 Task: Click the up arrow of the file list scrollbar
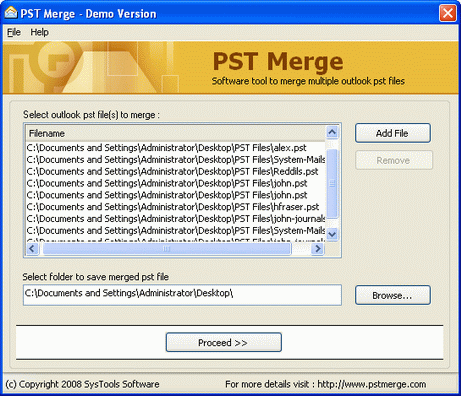pos(332,132)
